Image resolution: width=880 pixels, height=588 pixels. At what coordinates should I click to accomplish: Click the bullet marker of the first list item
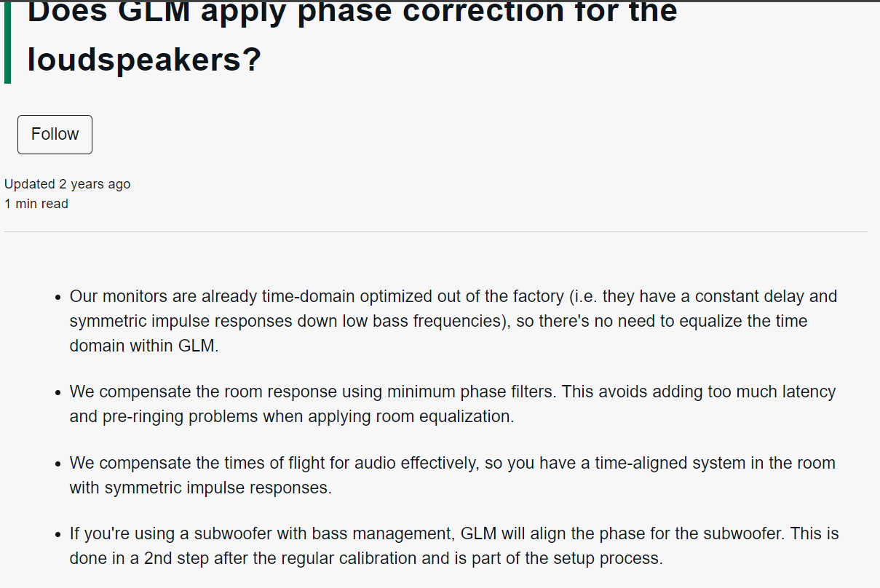(x=58, y=298)
